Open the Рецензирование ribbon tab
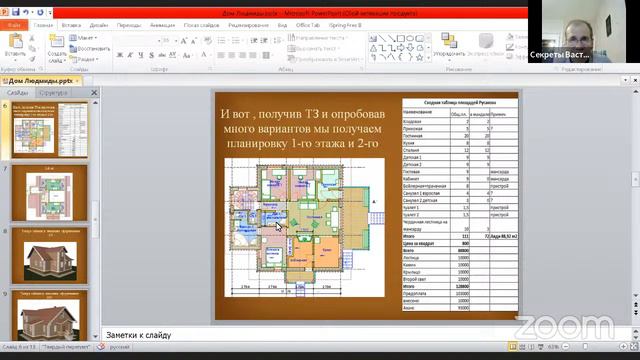 coord(248,25)
